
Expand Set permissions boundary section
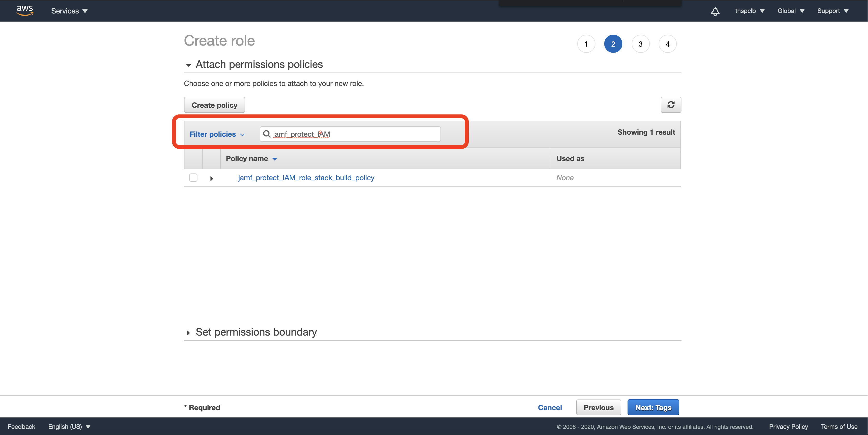pyautogui.click(x=188, y=333)
